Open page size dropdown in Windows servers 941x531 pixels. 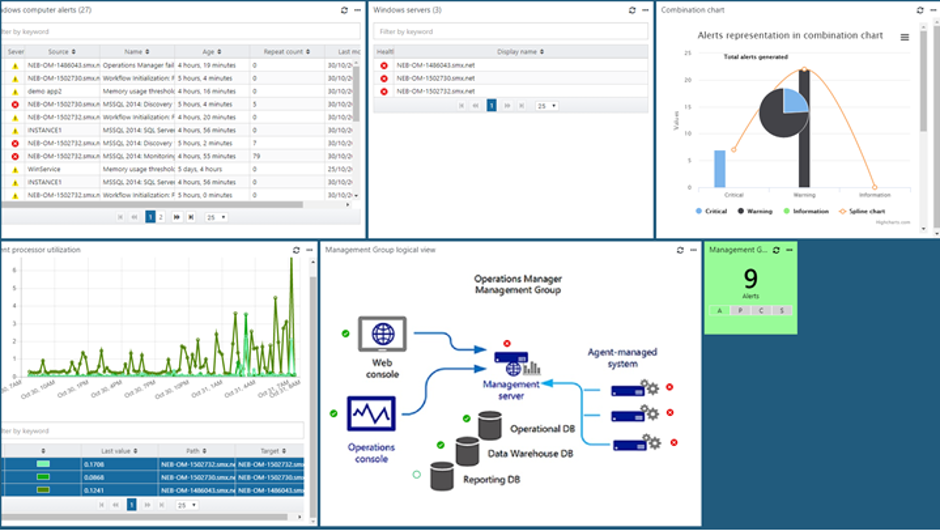coord(546,105)
